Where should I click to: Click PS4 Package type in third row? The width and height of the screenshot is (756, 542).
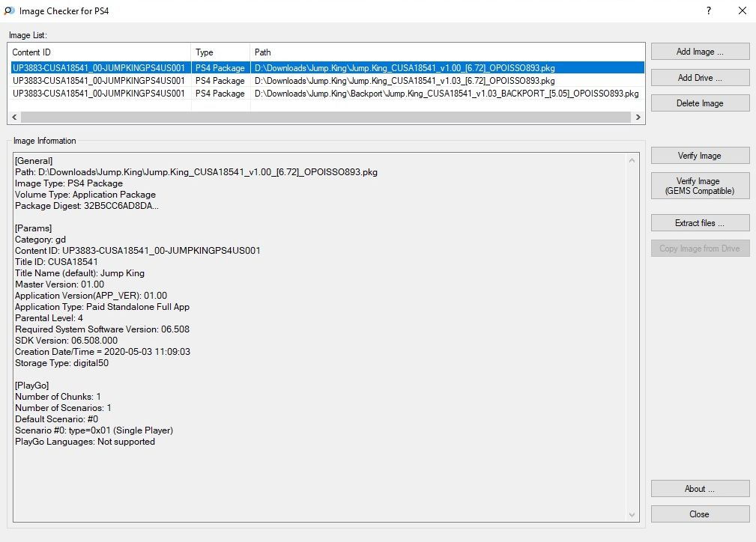click(220, 94)
